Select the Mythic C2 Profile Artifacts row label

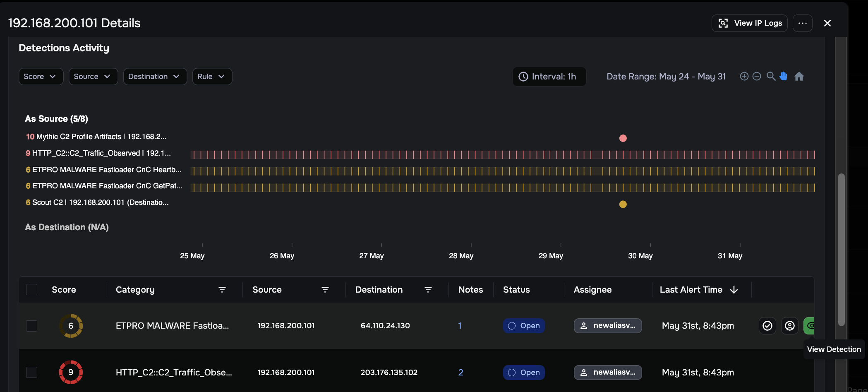[x=96, y=137]
